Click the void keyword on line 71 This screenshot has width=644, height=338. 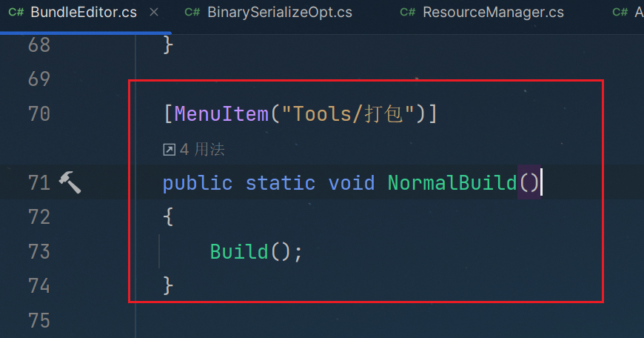(352, 183)
